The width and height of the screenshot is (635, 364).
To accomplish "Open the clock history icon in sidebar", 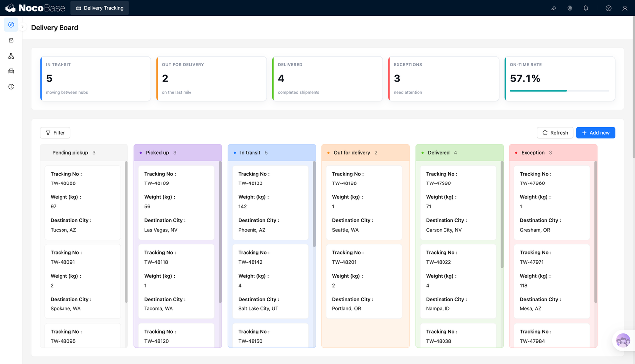I will [x=11, y=87].
